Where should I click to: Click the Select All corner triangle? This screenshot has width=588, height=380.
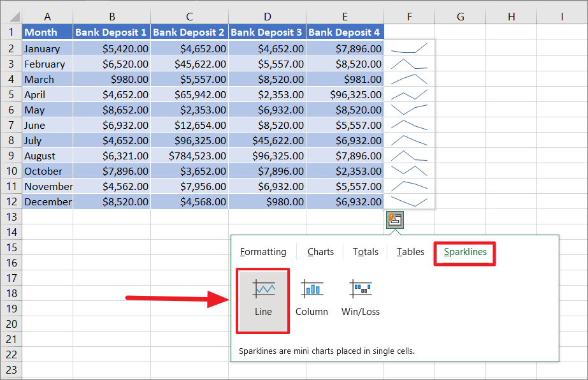14,17
